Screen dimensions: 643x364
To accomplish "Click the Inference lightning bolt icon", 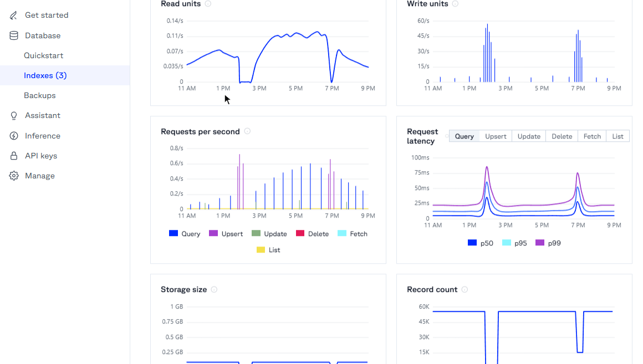I will tap(13, 136).
